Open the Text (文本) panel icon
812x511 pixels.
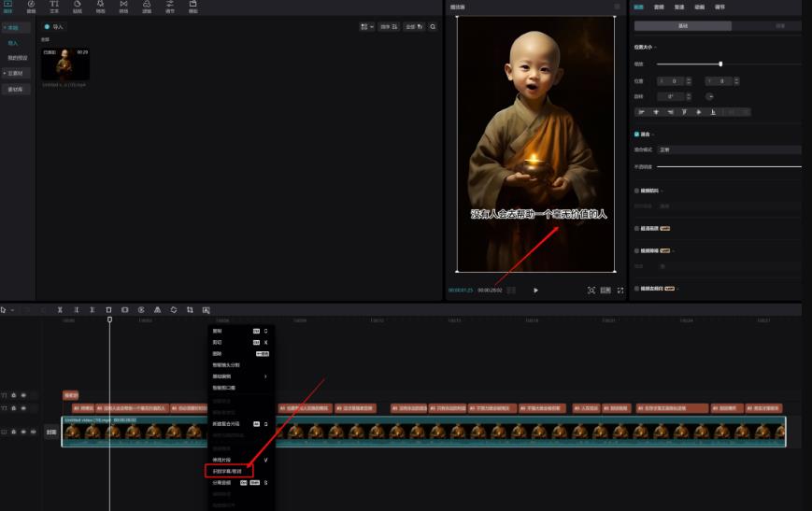53,7
